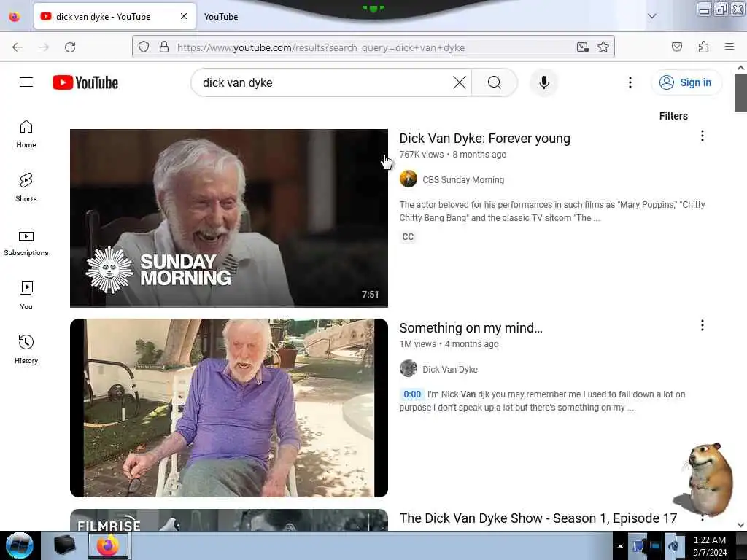Click the CBS Sunday Morning channel name
Screen dimensions: 747x560
pos(463,179)
